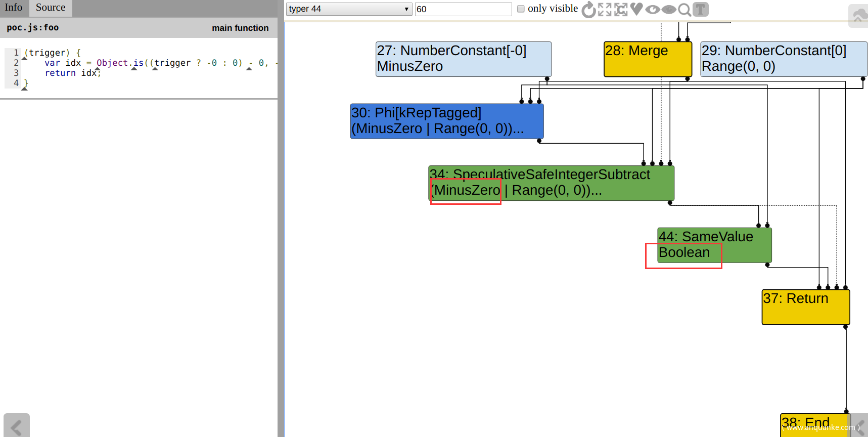The width and height of the screenshot is (868, 437).
Task: Click the re-layout graph circular arrow icon
Action: [x=588, y=10]
